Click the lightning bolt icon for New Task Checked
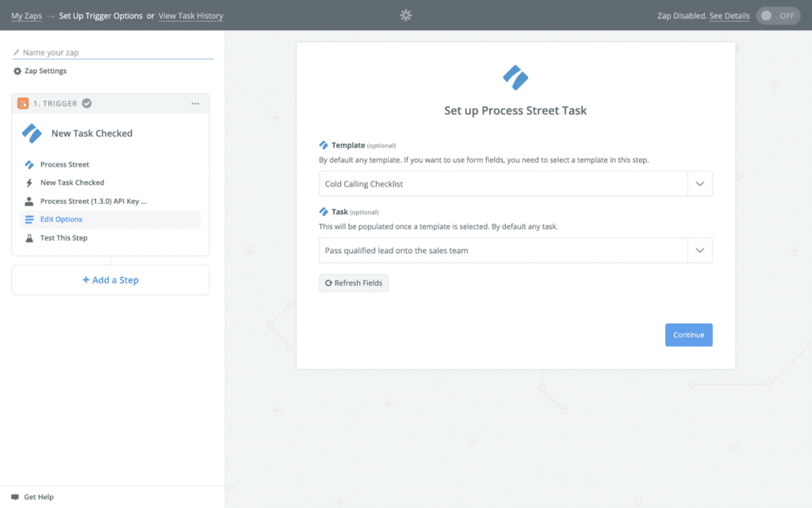The image size is (812, 508). pos(29,183)
